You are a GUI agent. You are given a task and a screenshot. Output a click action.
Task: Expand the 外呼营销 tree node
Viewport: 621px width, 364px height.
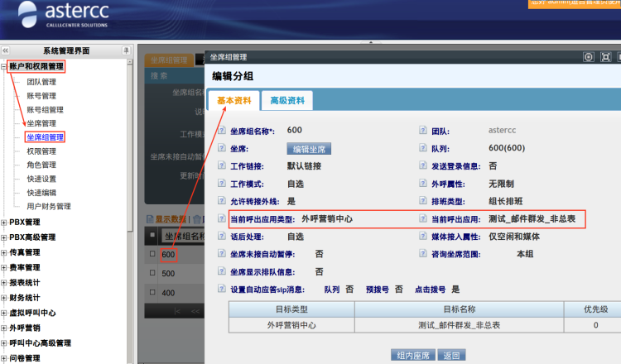(x=4, y=328)
